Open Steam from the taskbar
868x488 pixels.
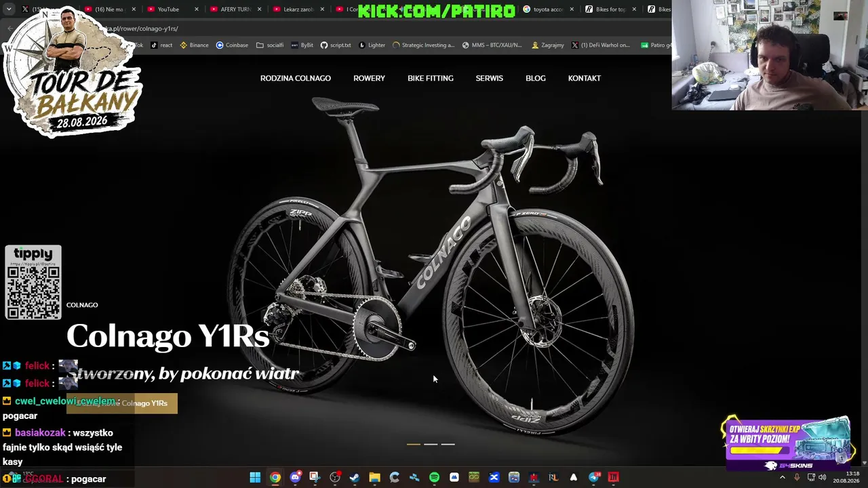coord(355,478)
